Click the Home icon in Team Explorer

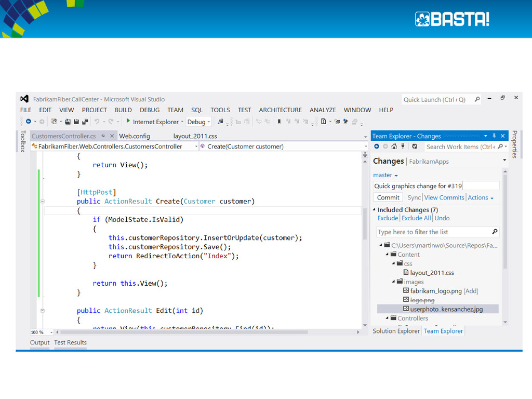click(x=394, y=147)
